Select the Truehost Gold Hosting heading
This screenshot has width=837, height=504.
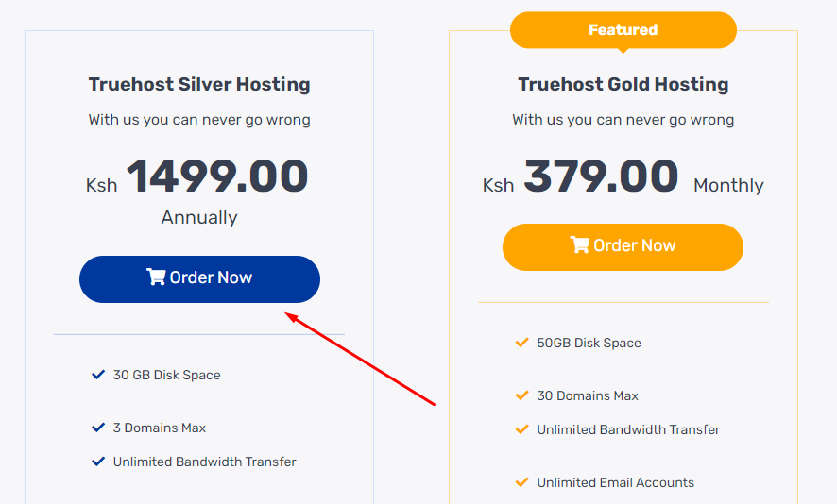point(623,84)
